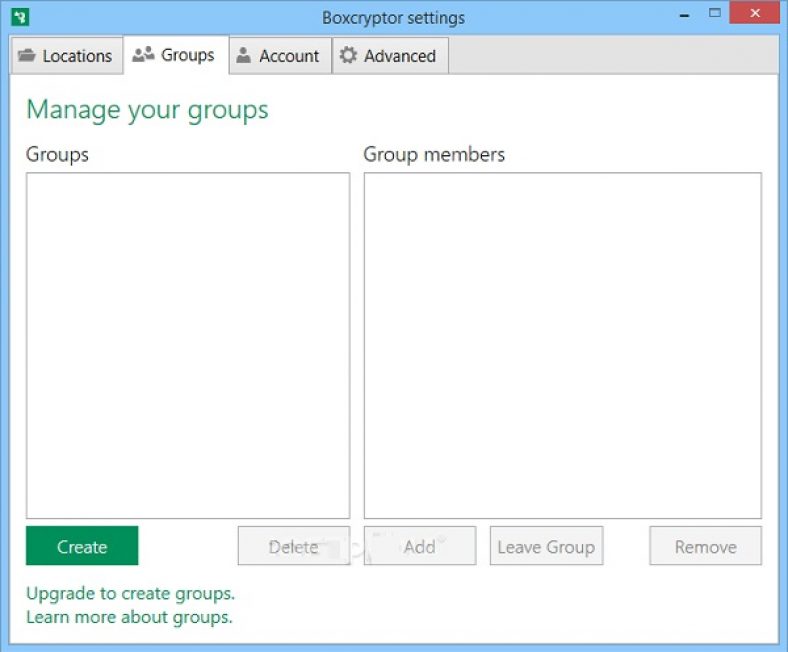Click inside the empty Groups list box

pyautogui.click(x=187, y=345)
